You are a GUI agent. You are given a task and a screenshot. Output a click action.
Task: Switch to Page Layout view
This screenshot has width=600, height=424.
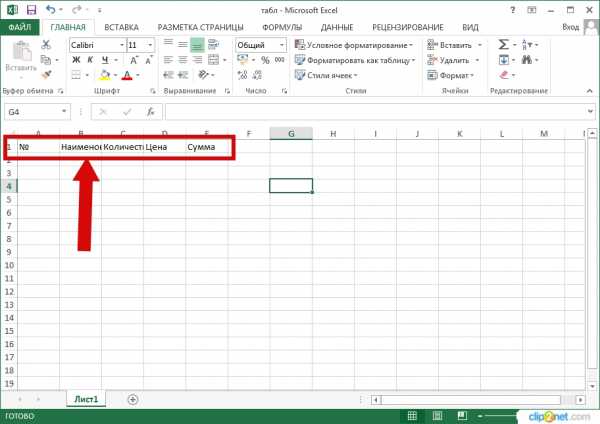click(437, 416)
